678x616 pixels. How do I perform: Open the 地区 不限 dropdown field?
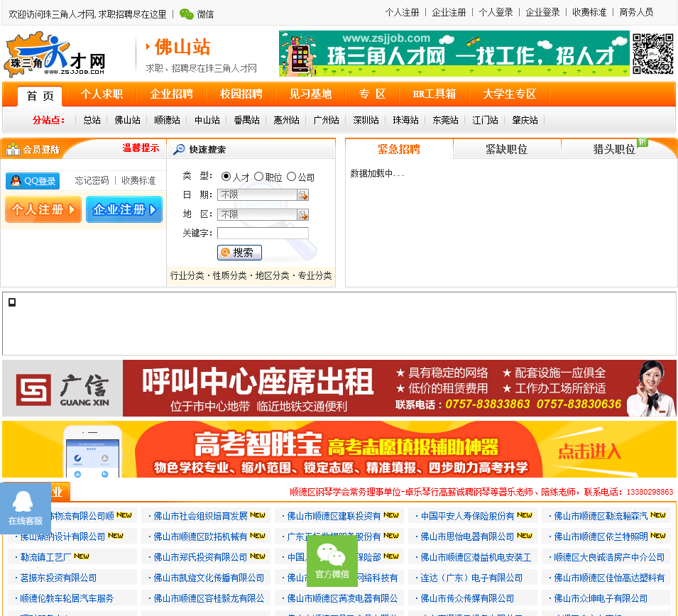click(257, 215)
